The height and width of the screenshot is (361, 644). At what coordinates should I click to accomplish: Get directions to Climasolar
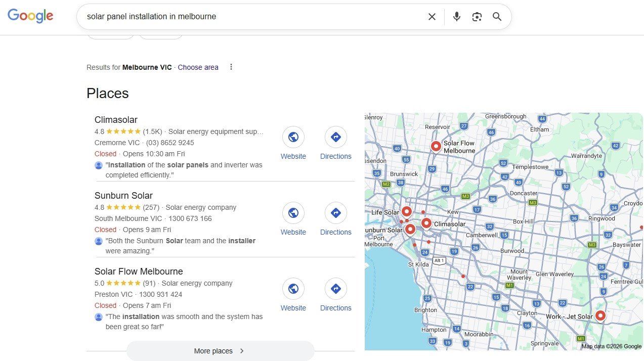335,137
